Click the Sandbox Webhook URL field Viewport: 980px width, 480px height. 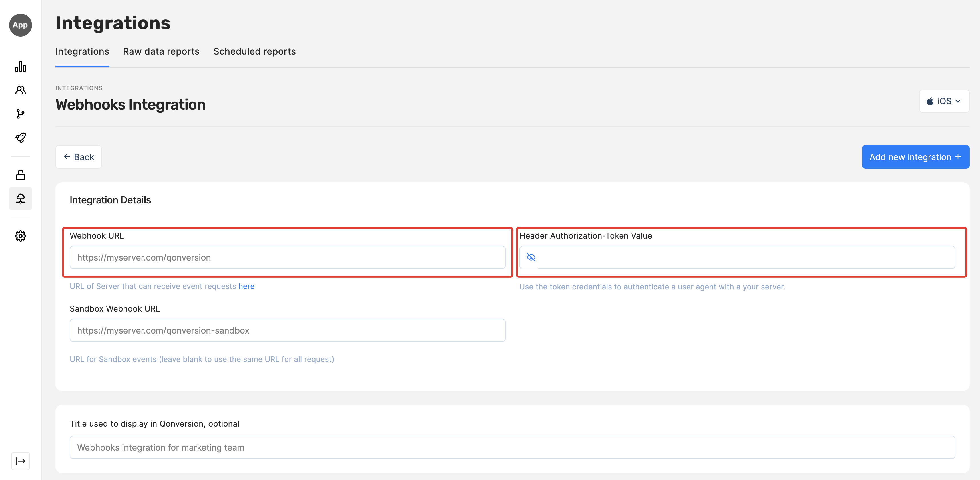click(x=287, y=330)
